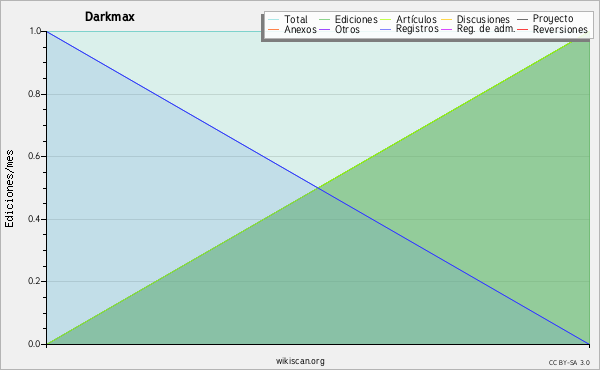Image resolution: width=600 pixels, height=370 pixels.
Task: Click the purple Otros legend line swatch
Action: tap(324, 30)
